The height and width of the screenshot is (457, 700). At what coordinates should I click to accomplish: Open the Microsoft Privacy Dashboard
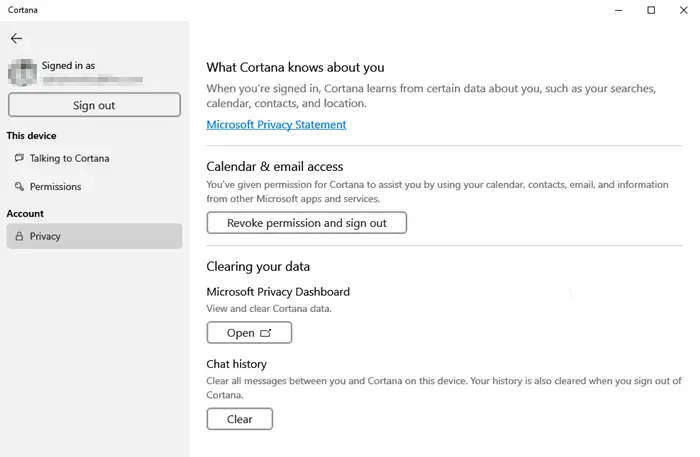[249, 333]
